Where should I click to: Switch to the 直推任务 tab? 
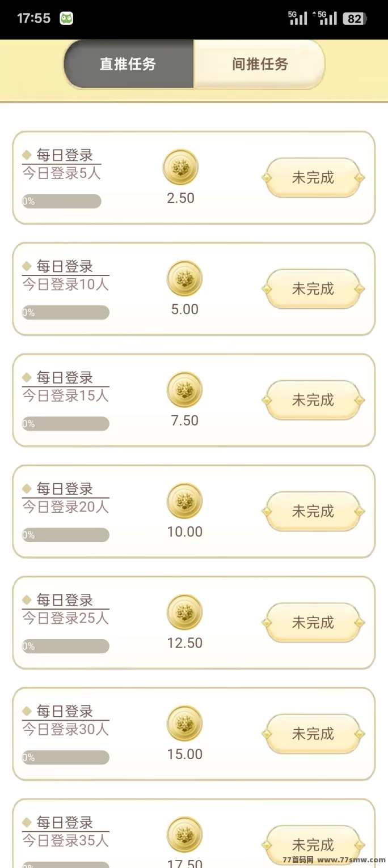(x=128, y=64)
